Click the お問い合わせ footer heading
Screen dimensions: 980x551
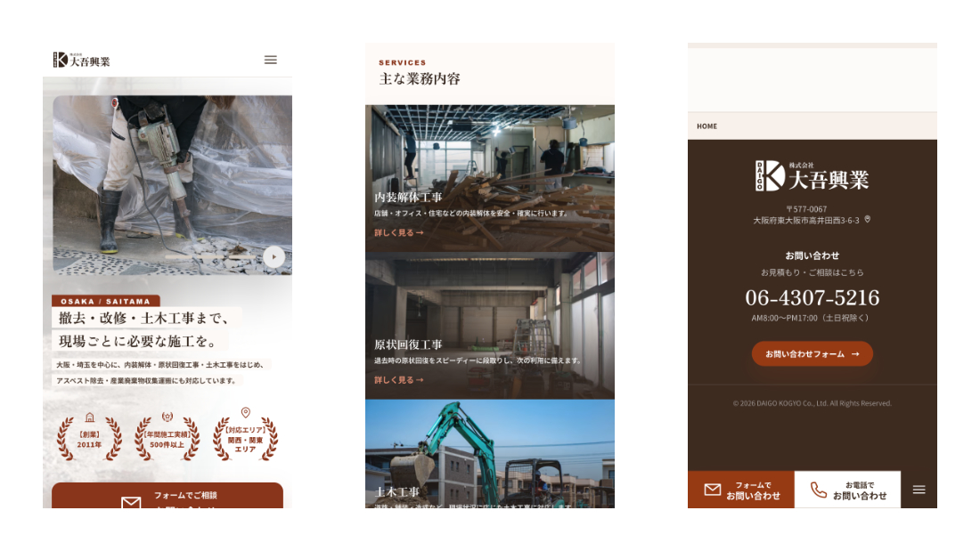click(812, 255)
